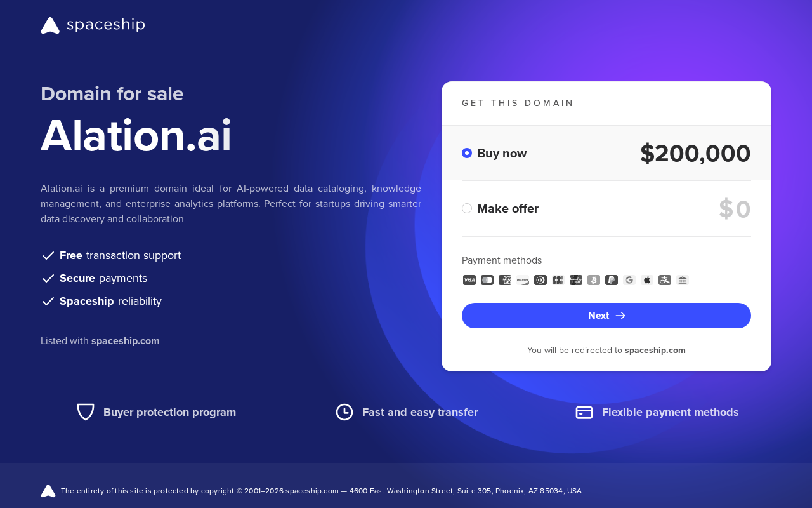Click the Next button

(606, 316)
